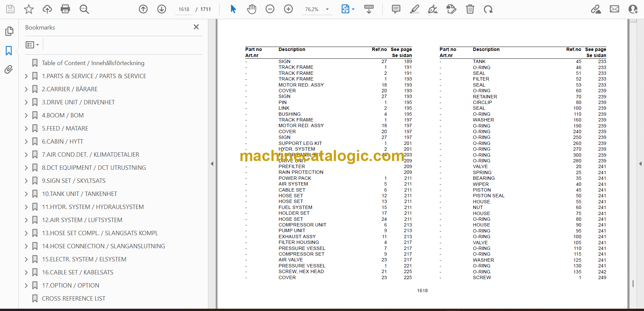Expand 8.DCT EQUIPMENT bookmark
This screenshot has width=644, height=311.
pos(26,168)
